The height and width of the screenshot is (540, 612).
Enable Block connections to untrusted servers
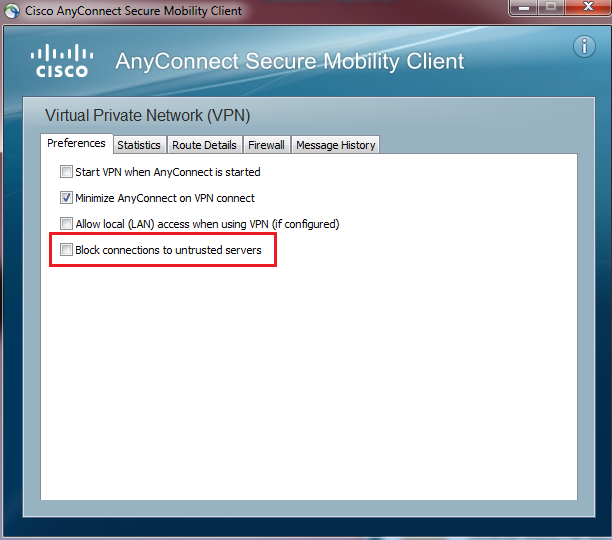67,250
